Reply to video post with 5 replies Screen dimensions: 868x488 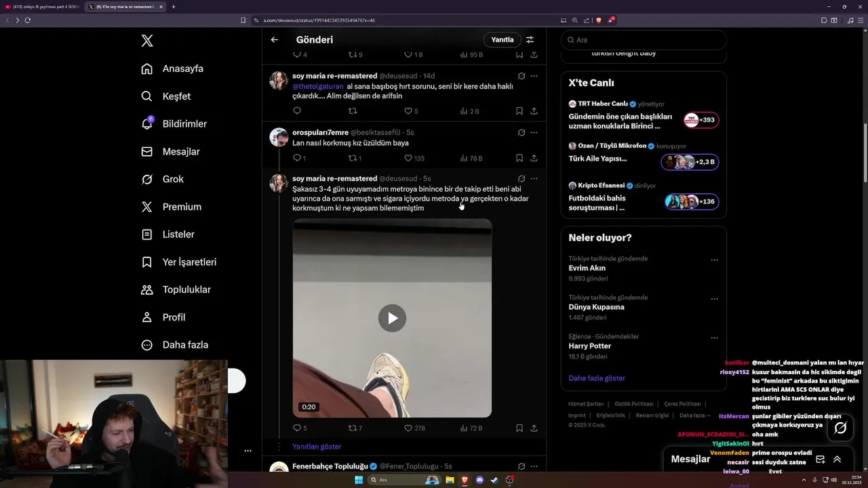(x=300, y=428)
